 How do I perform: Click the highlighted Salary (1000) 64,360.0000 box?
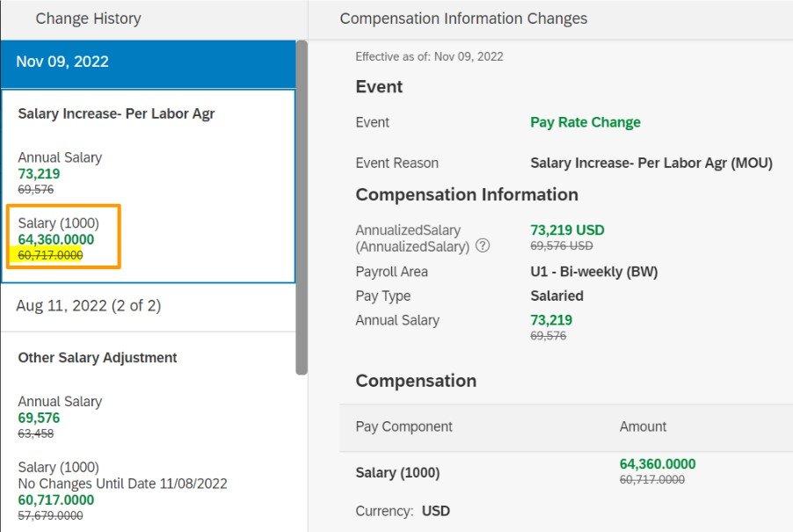click(x=63, y=237)
